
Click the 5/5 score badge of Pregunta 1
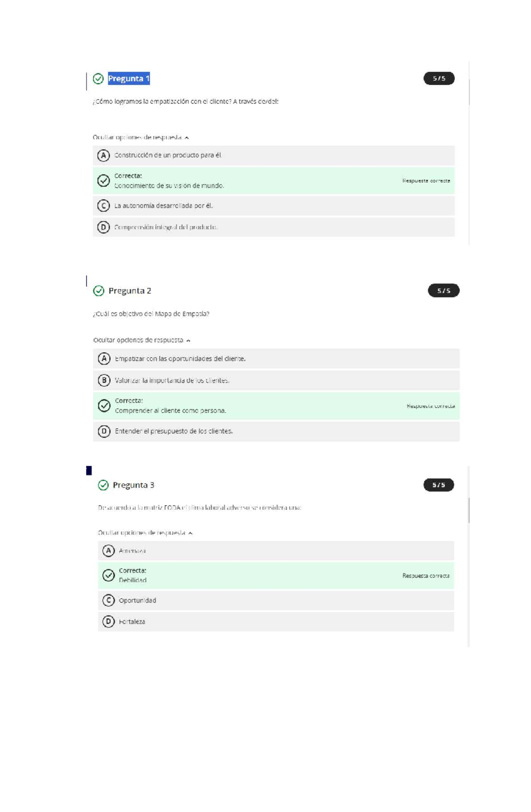tap(439, 78)
